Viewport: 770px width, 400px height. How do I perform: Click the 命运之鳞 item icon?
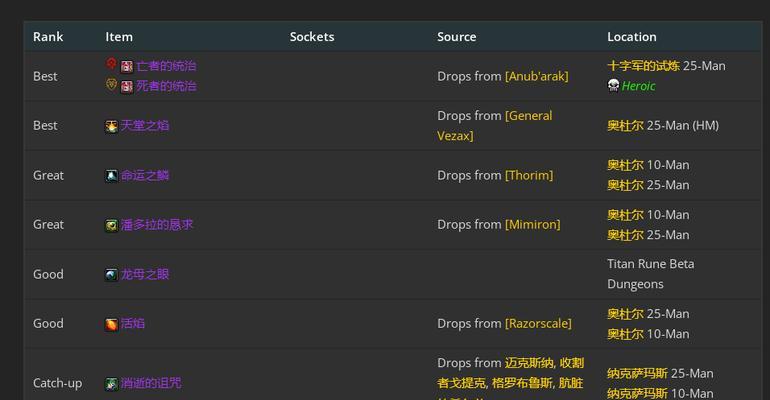(x=111, y=175)
